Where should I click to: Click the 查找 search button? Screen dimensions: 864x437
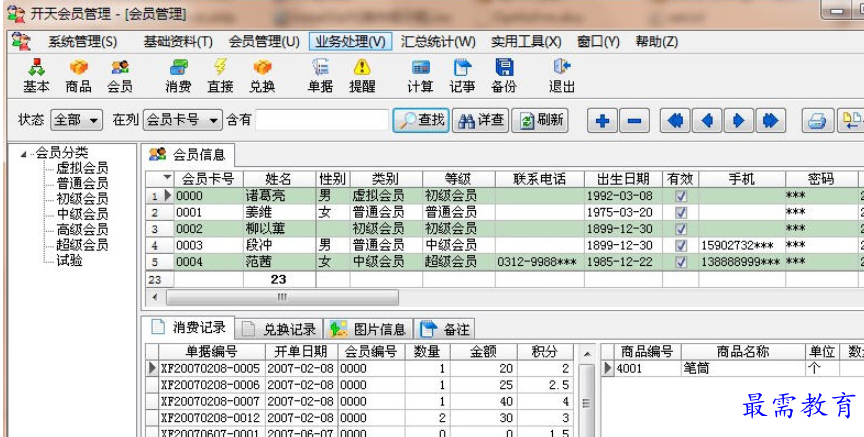pyautogui.click(x=422, y=120)
